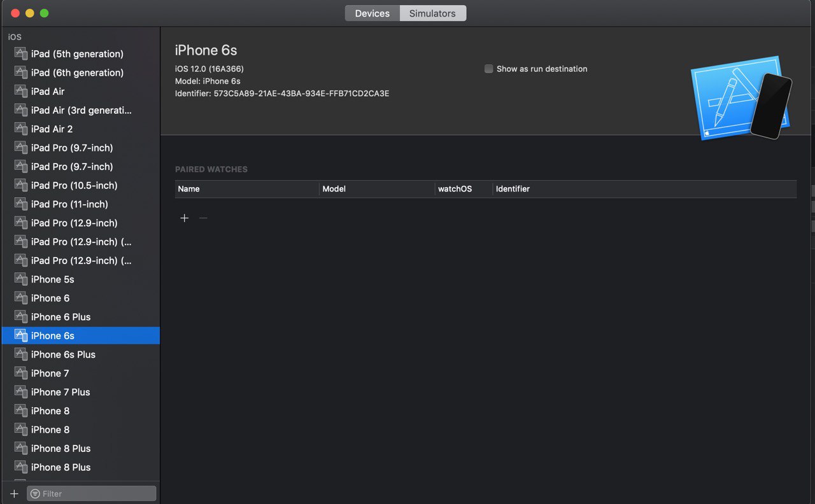Click the filter icon inside the Filter field

[35, 494]
